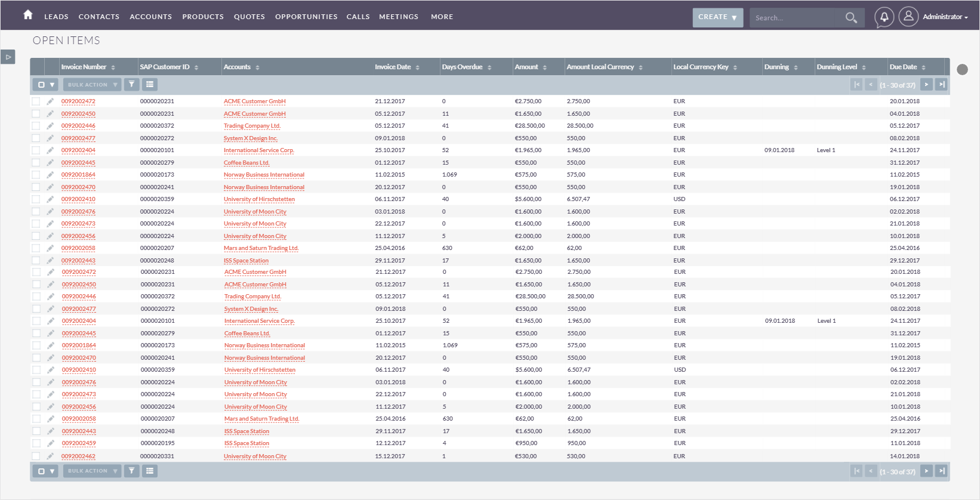980x500 pixels.
Task: Jump to last page using top pagination arrow
Action: 941,85
